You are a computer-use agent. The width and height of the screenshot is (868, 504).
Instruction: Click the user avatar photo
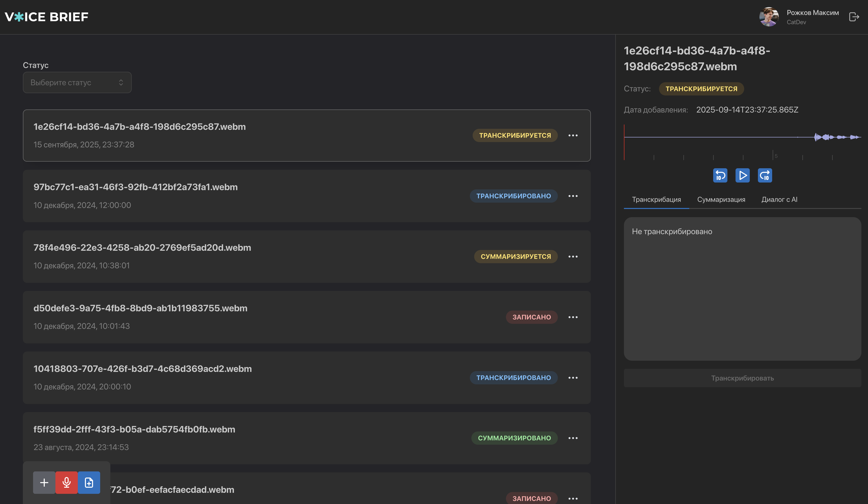point(769,17)
